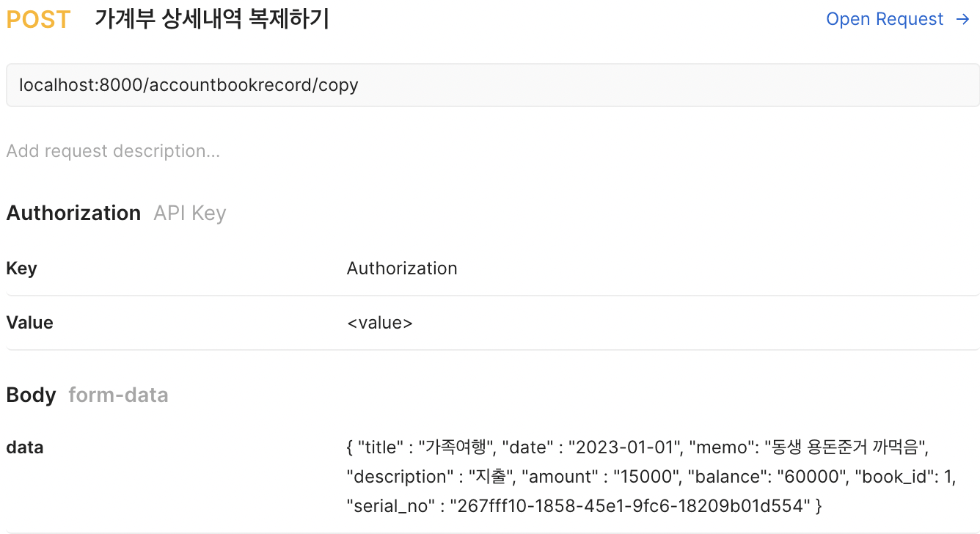
Task: Click the Authorization section heading
Action: tap(73, 213)
